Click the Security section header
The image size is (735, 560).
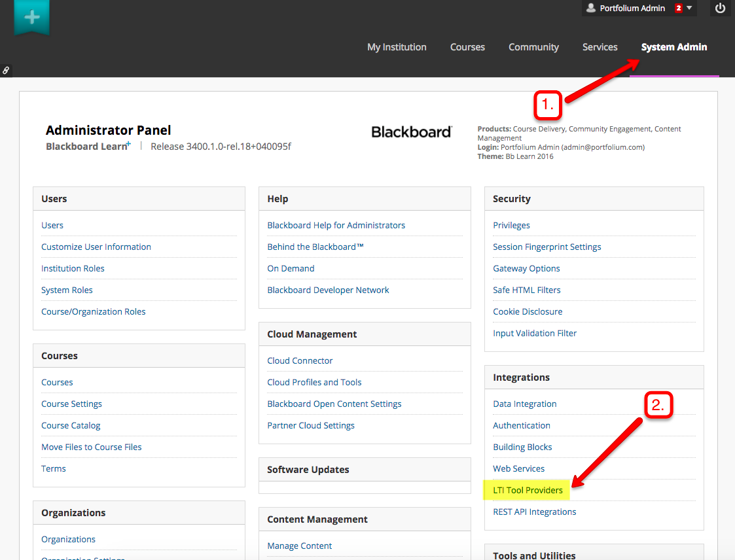[x=594, y=199]
